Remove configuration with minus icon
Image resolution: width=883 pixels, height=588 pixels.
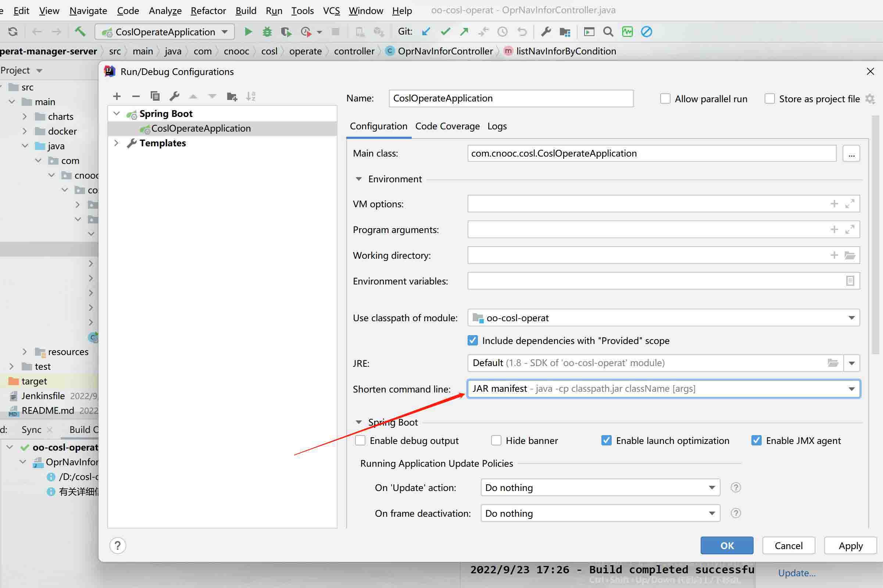point(136,96)
